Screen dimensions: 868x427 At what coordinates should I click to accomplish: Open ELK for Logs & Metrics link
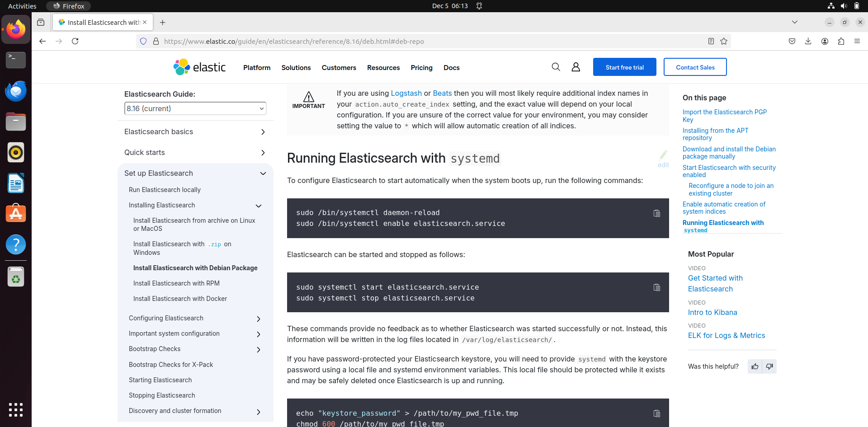click(x=726, y=335)
